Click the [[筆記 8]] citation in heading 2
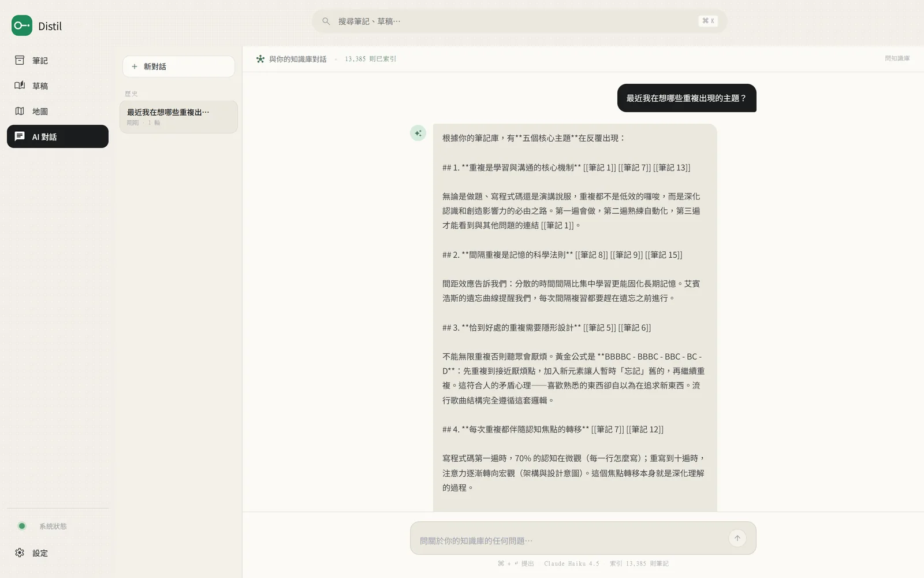This screenshot has width=924, height=578. [591, 255]
